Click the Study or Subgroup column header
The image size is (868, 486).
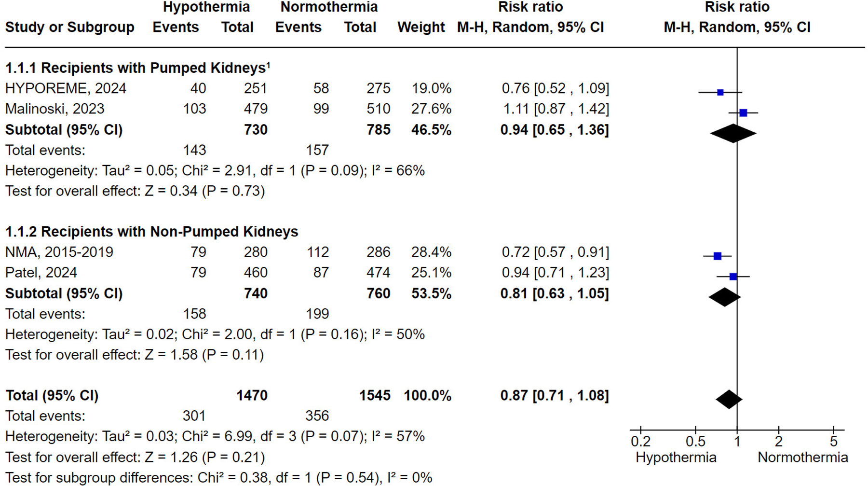pyautogui.click(x=69, y=28)
